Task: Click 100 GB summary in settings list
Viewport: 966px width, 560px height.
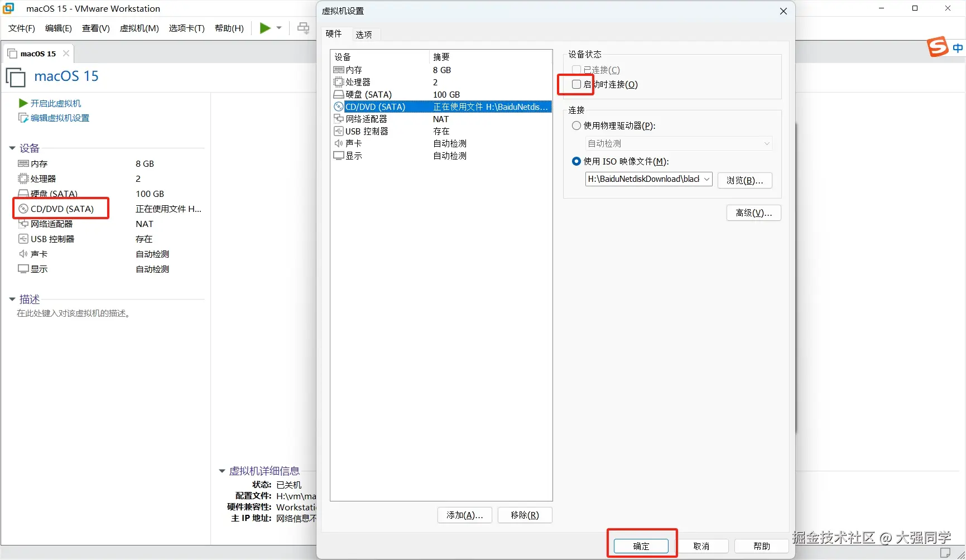Action: click(446, 94)
